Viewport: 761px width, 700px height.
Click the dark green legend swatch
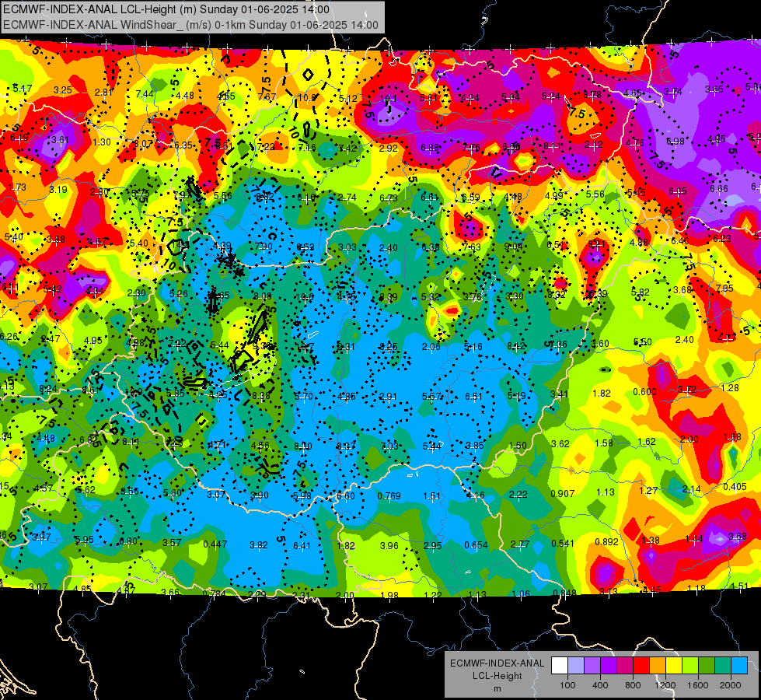(706, 666)
